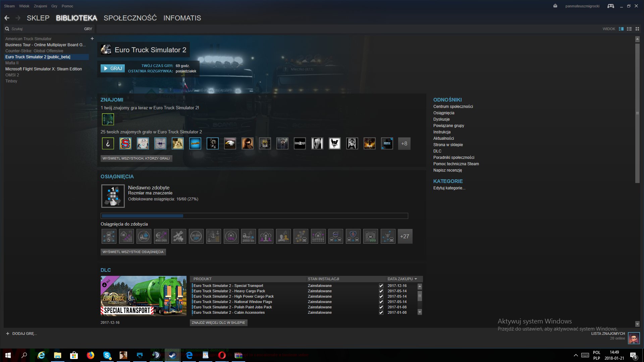
Task: Click the achievements progress bar
Action: click(x=254, y=216)
